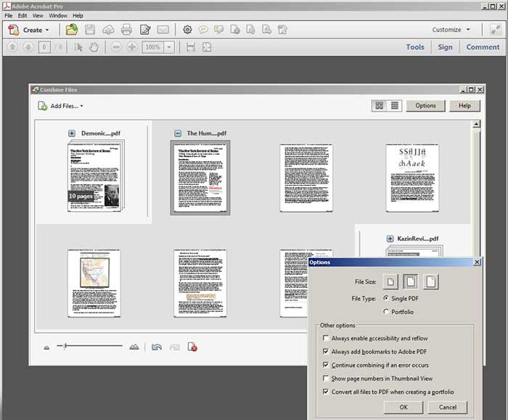
Task: Select the Portfolio radio button
Action: tap(386, 311)
